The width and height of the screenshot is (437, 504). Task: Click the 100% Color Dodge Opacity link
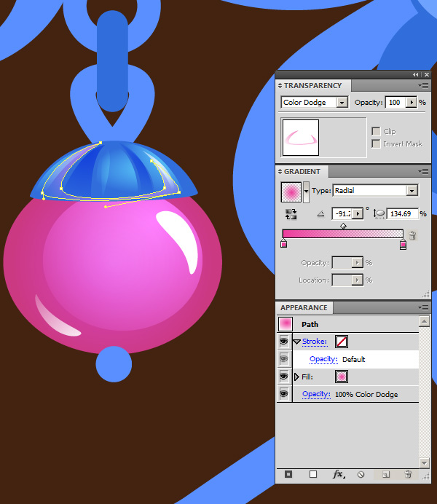point(316,394)
